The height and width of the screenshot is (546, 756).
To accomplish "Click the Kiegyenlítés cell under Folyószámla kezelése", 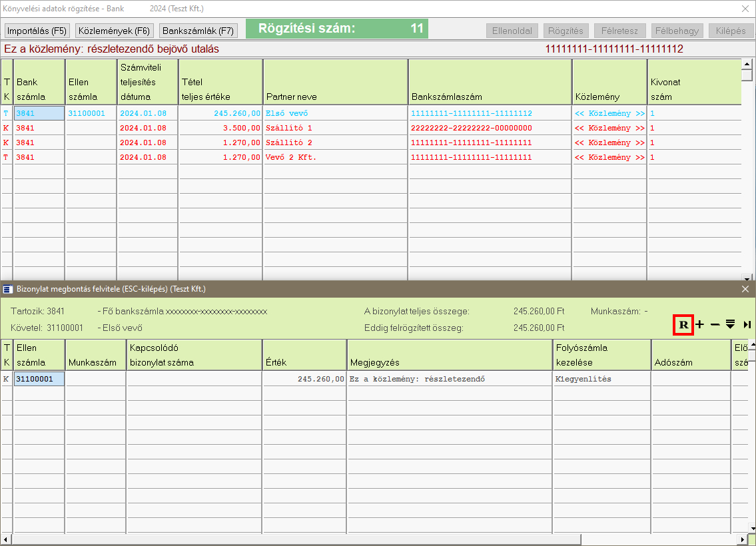I will click(601, 379).
